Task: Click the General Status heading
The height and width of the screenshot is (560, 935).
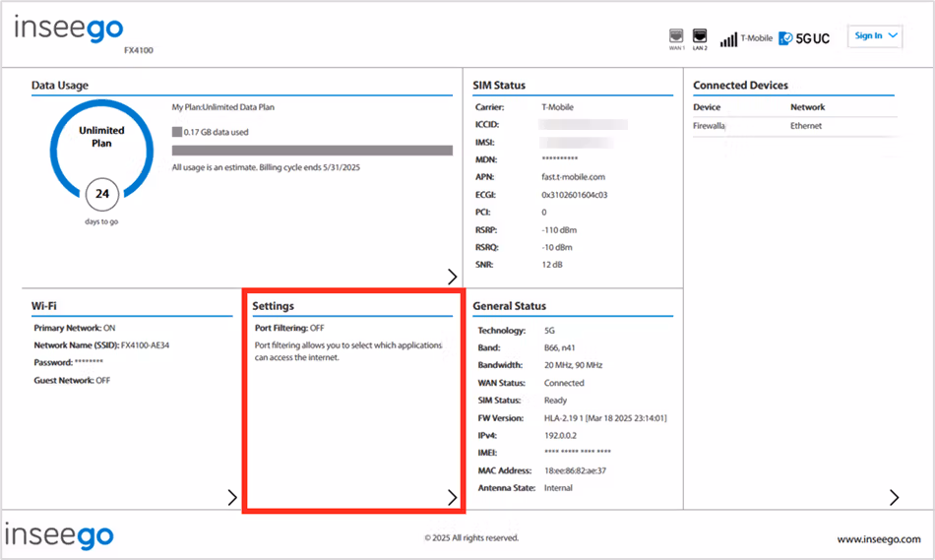Action: pyautogui.click(x=509, y=306)
